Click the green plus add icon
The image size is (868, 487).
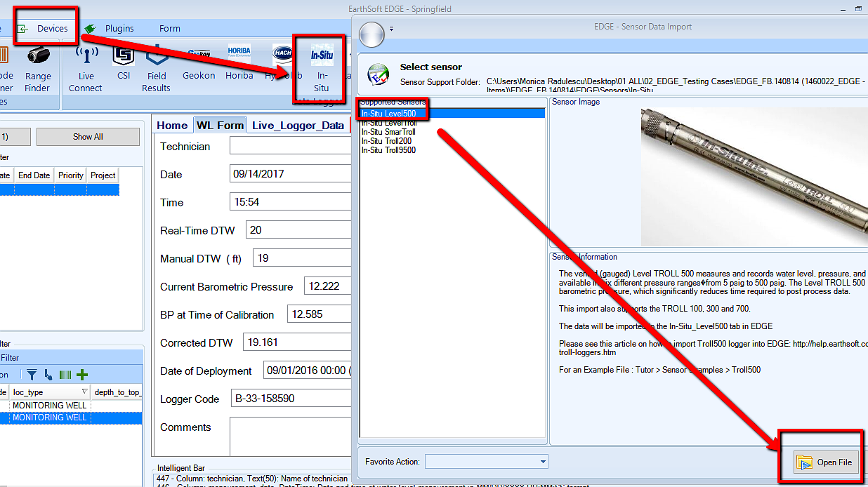pos(82,375)
